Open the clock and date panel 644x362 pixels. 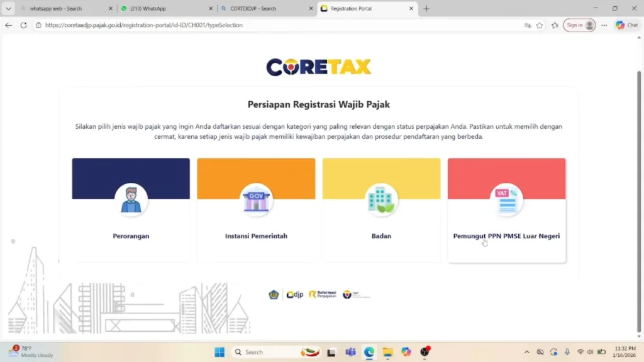[x=625, y=352]
